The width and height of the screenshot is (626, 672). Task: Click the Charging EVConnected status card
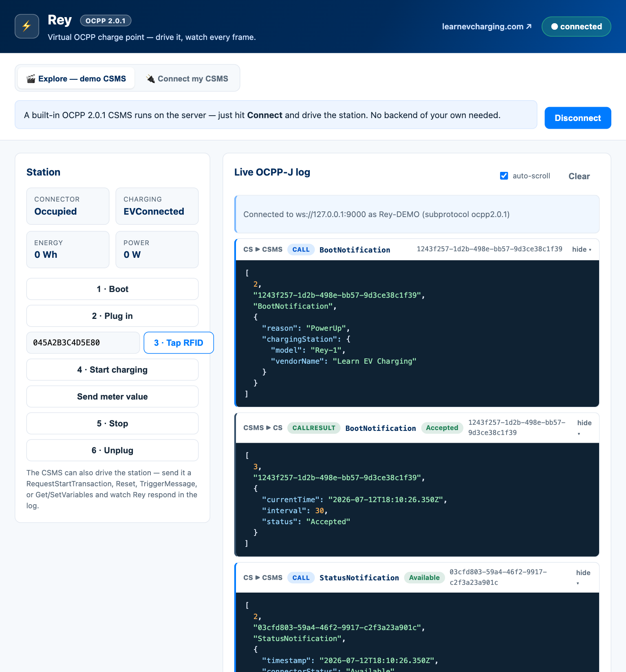point(157,206)
